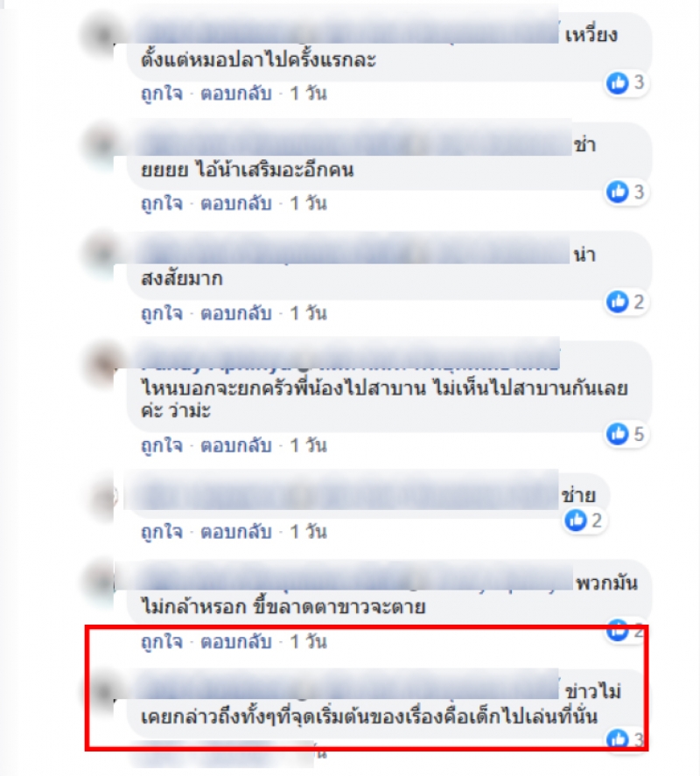
Task: Reply to comment about ไปสาบาน
Action: click(236, 445)
